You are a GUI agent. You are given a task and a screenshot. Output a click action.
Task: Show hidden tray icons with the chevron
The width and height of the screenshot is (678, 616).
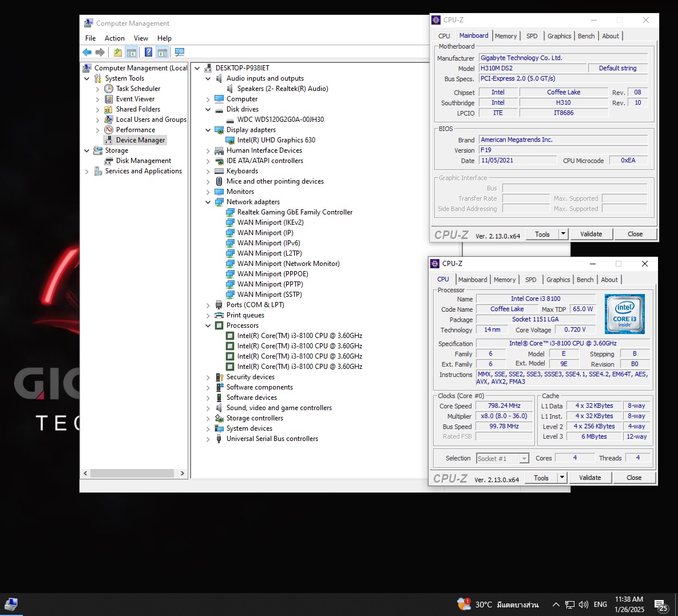(x=556, y=605)
